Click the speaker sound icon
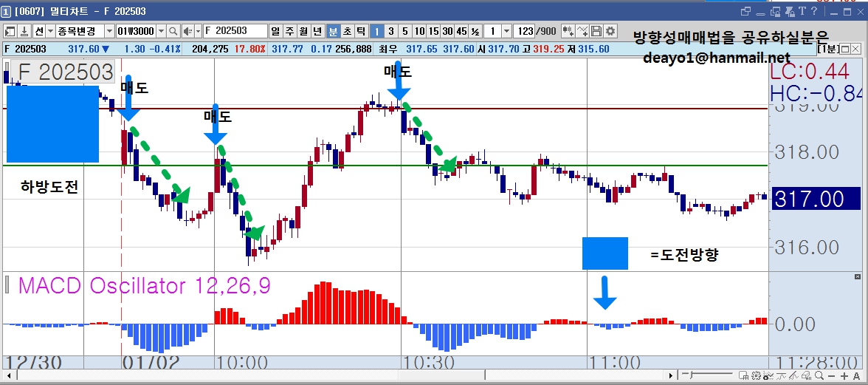 point(189,31)
